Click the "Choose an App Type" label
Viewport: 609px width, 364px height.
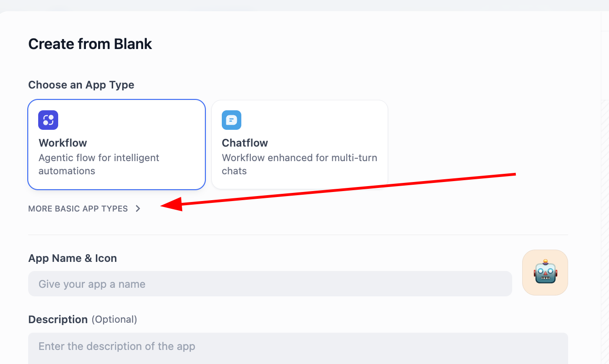[81, 85]
